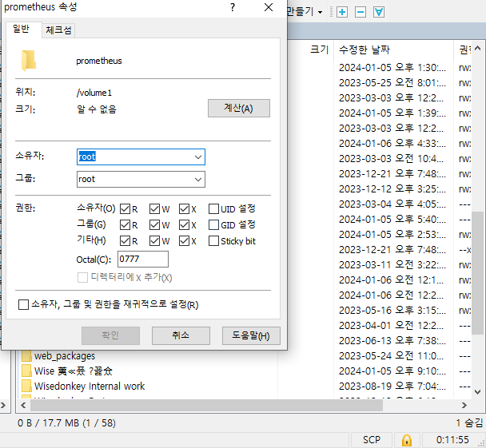Click the scroll right arrow of horizontal scrollbar
The width and height of the screenshot is (486, 448).
tap(464, 405)
